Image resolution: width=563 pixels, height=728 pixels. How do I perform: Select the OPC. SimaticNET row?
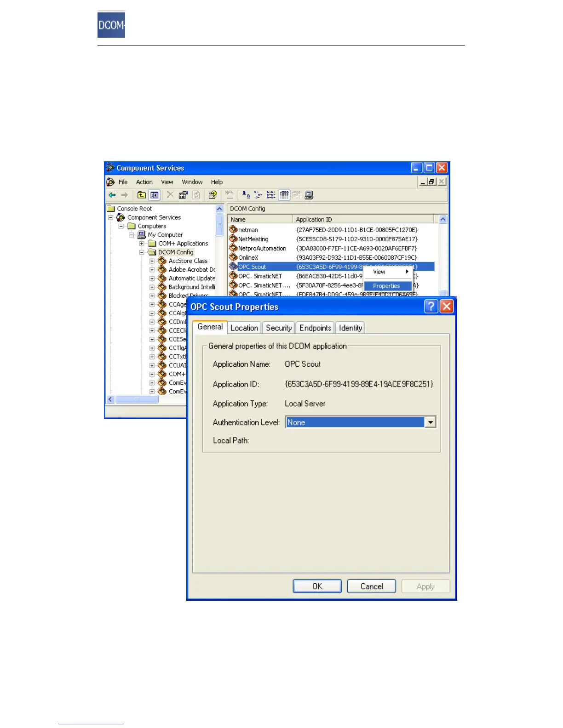[331, 276]
